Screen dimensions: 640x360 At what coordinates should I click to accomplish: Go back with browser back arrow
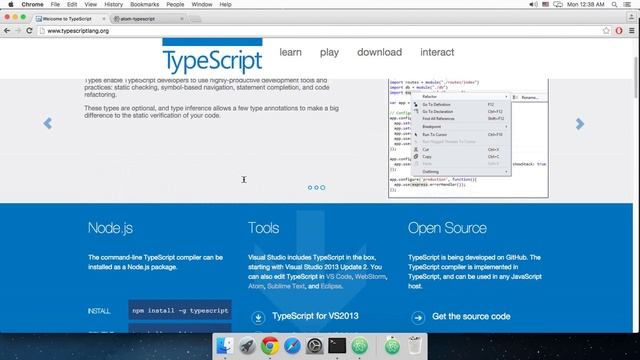click(7, 31)
